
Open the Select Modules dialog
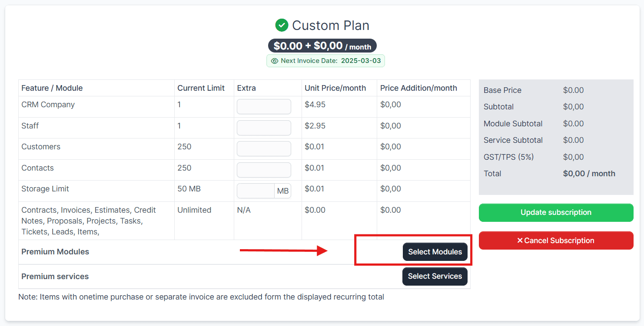pyautogui.click(x=435, y=252)
